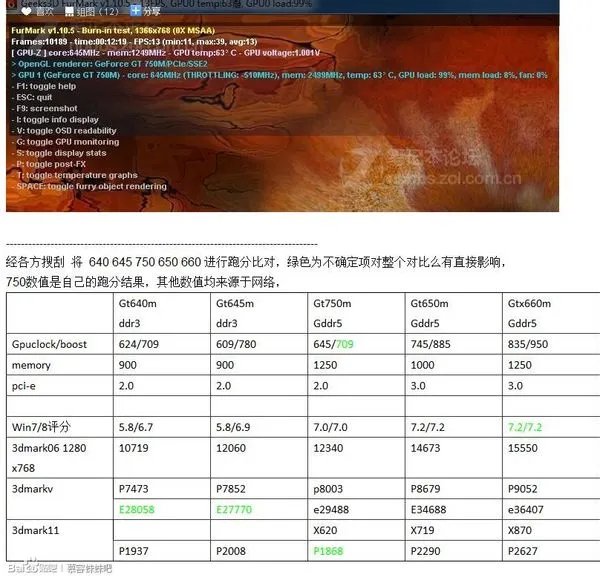Click the paragraph starting 经各方搜刮
600x580 pixels.
tap(256, 272)
